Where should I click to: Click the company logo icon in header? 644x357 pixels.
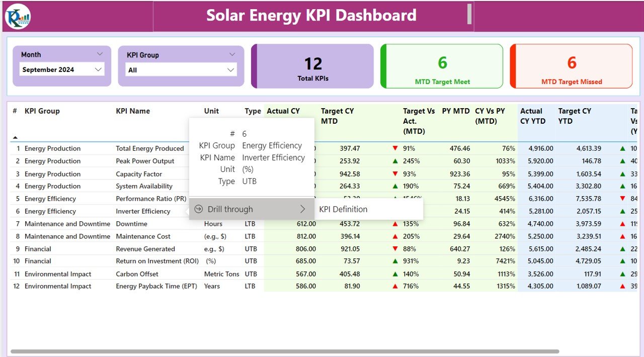(18, 16)
